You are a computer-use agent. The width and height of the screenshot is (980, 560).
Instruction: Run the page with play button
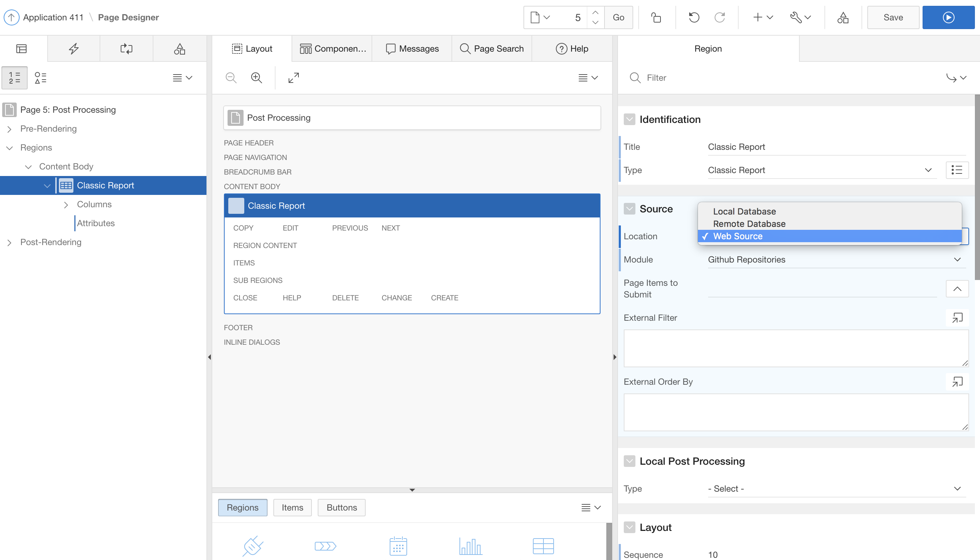(948, 17)
